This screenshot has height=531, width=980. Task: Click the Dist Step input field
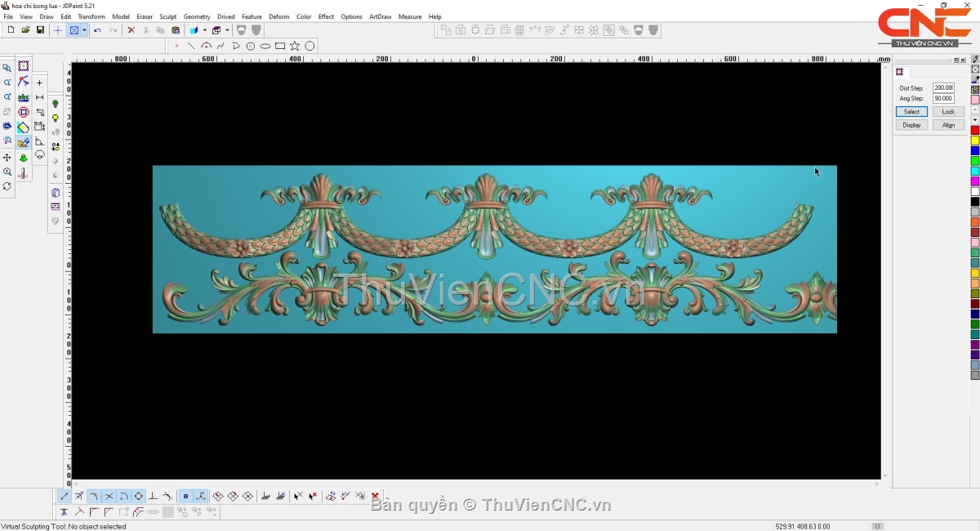[943, 88]
